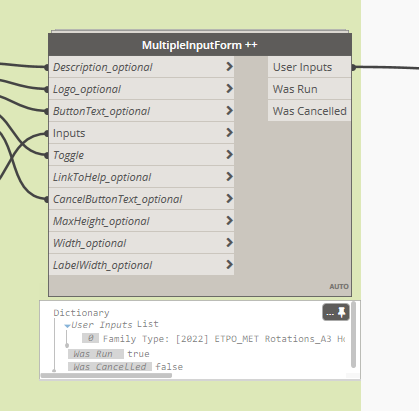Screen dimensions: 419x411
Task: Click the MultipleInputForm ++ node title
Action: 200,45
